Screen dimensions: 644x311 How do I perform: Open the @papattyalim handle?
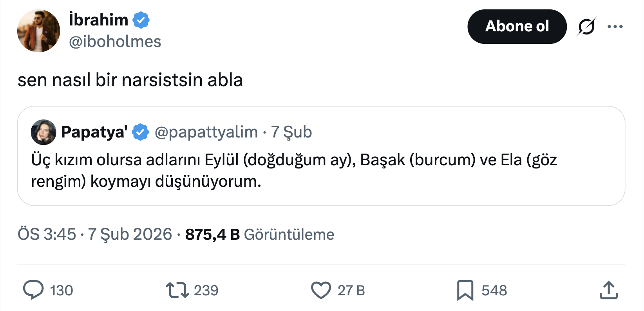[206, 132]
